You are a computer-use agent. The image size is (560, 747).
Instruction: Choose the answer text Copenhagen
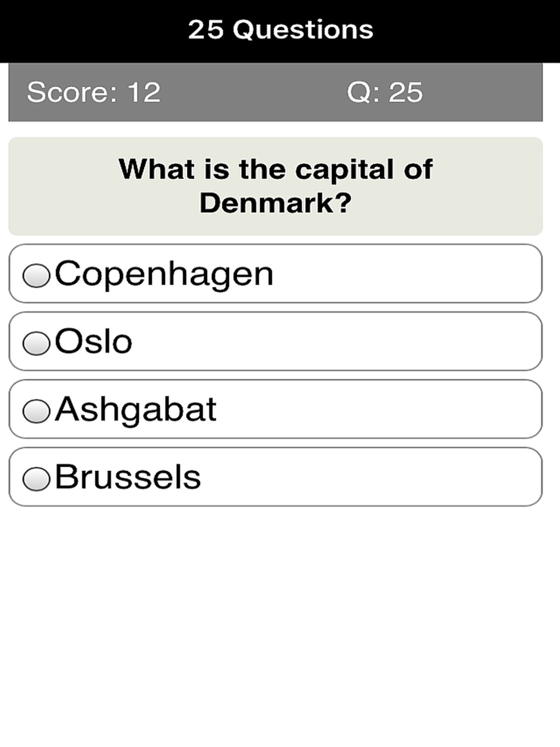click(164, 274)
